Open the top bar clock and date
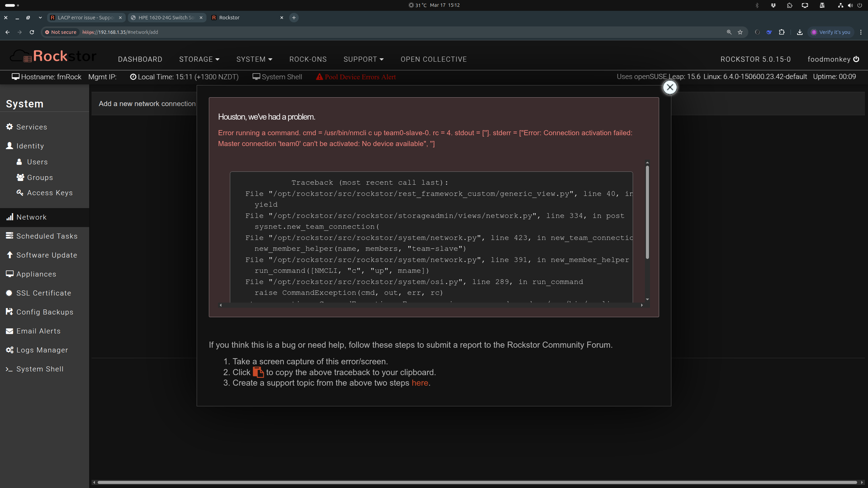 [x=445, y=5]
